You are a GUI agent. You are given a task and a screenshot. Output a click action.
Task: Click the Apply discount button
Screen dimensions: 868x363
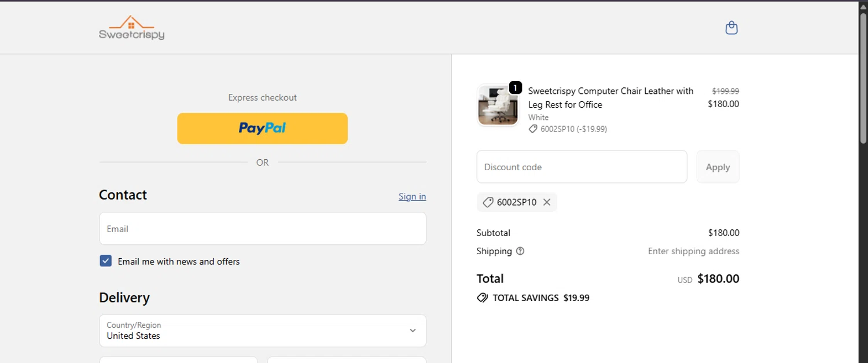point(718,167)
